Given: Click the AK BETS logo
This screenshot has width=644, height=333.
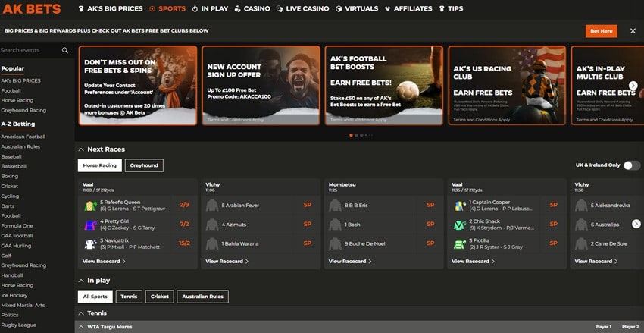Looking at the screenshot, I should 32,8.
